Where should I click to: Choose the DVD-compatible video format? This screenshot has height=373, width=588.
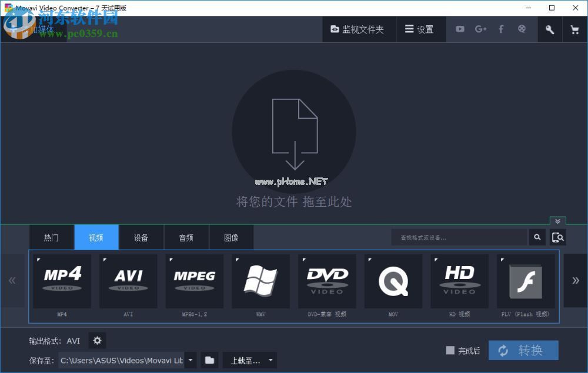coord(327,281)
